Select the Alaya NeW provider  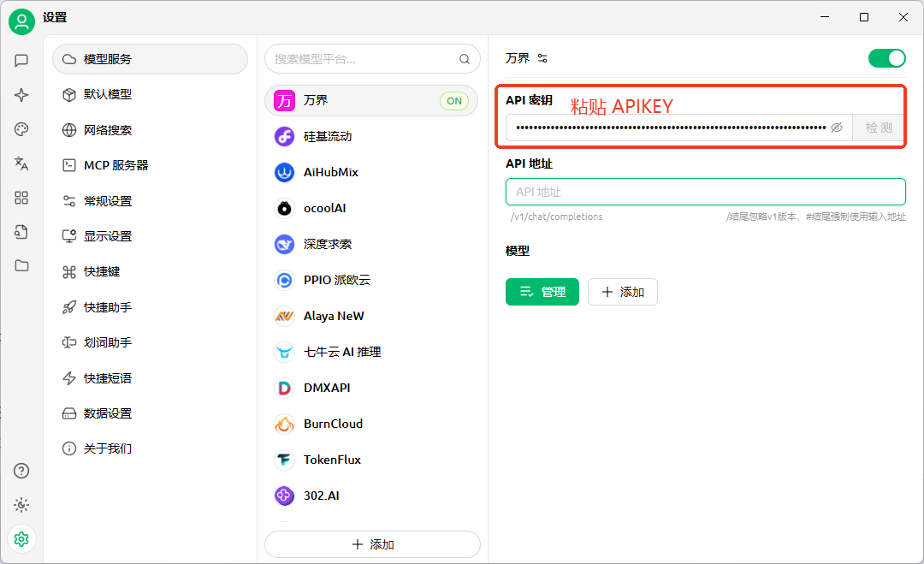pyautogui.click(x=371, y=316)
